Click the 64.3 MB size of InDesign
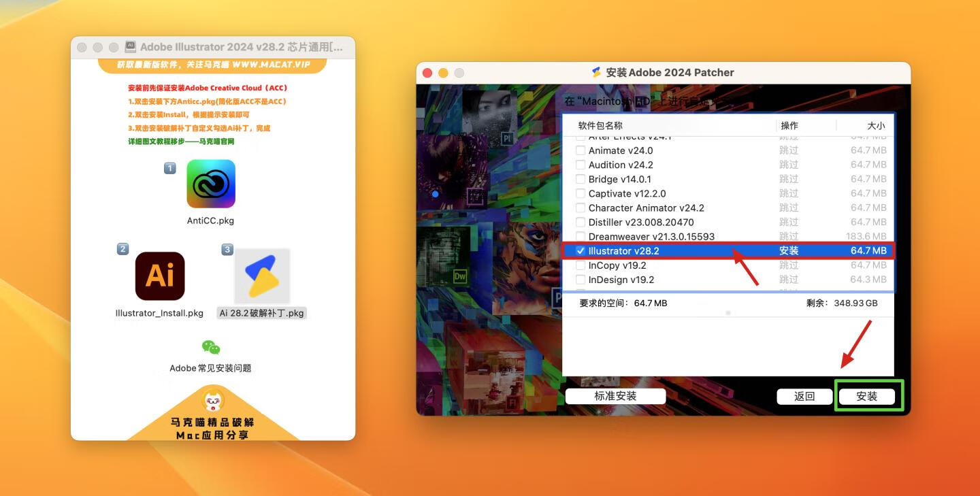The image size is (980, 496). coord(868,279)
